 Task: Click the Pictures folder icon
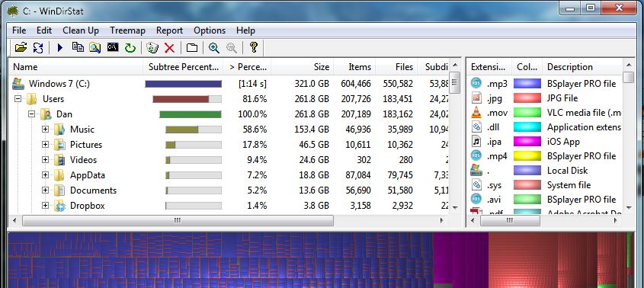point(59,145)
